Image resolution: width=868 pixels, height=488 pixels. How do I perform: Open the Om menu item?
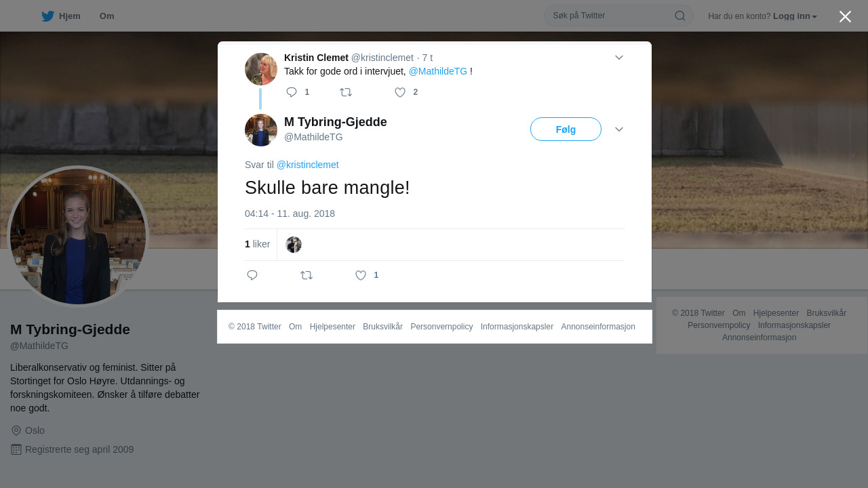coord(106,16)
